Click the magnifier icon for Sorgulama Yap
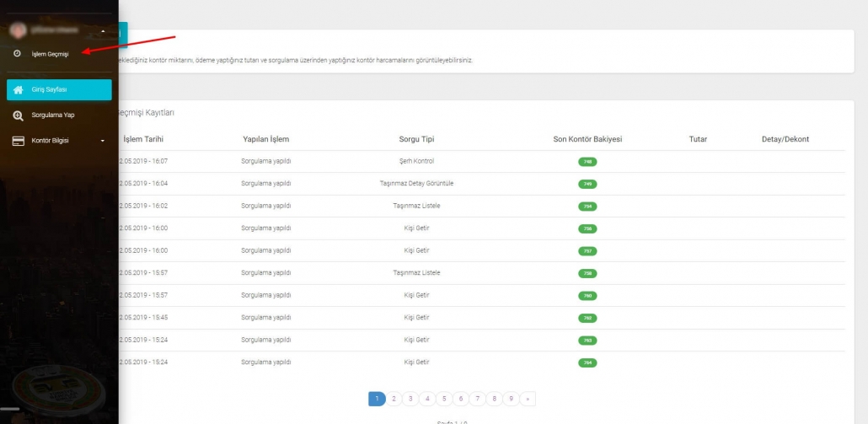This screenshot has height=424, width=868. pyautogui.click(x=18, y=115)
